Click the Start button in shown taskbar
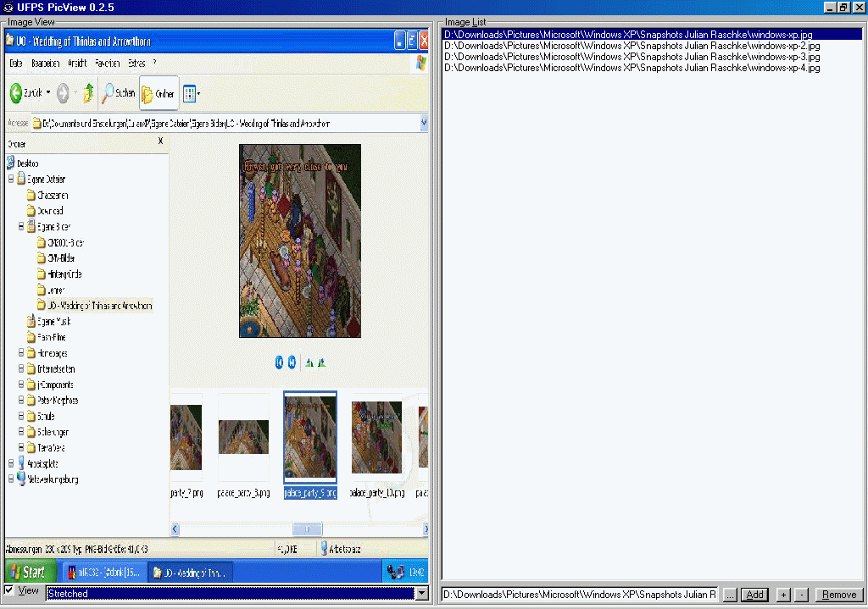Viewport: 868px width, 609px height. tap(30, 572)
